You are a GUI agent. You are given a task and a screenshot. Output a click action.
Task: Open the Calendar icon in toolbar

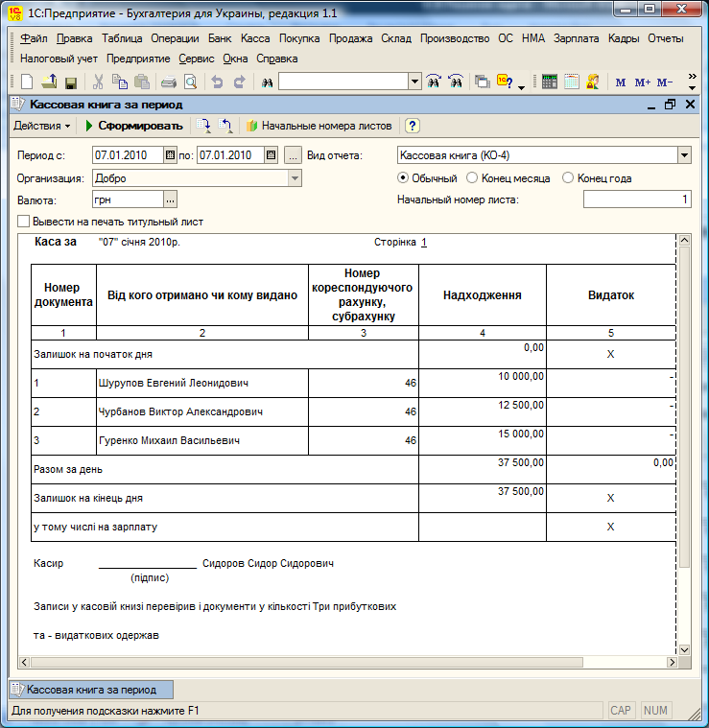pyautogui.click(x=572, y=82)
